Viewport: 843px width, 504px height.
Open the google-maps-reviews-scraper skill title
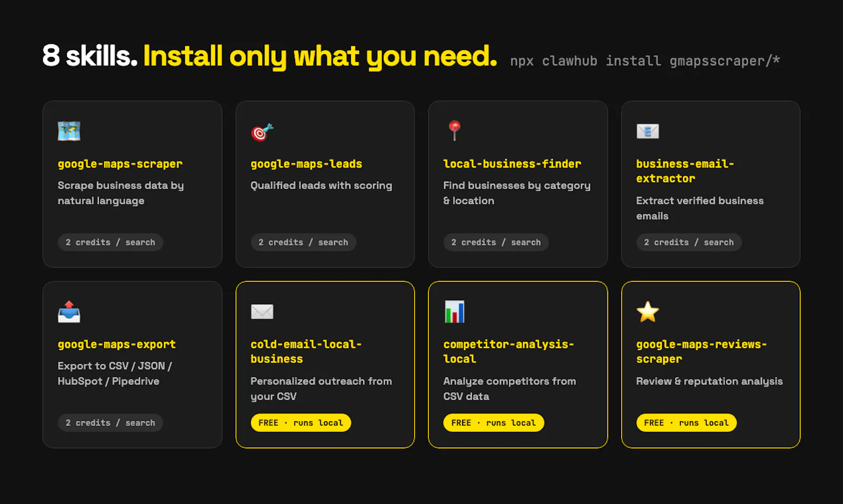click(x=701, y=351)
